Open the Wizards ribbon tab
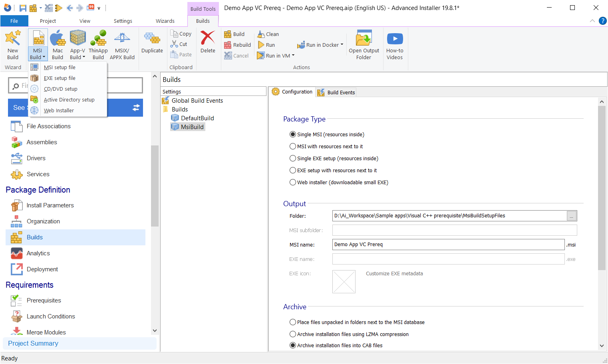 tap(165, 21)
